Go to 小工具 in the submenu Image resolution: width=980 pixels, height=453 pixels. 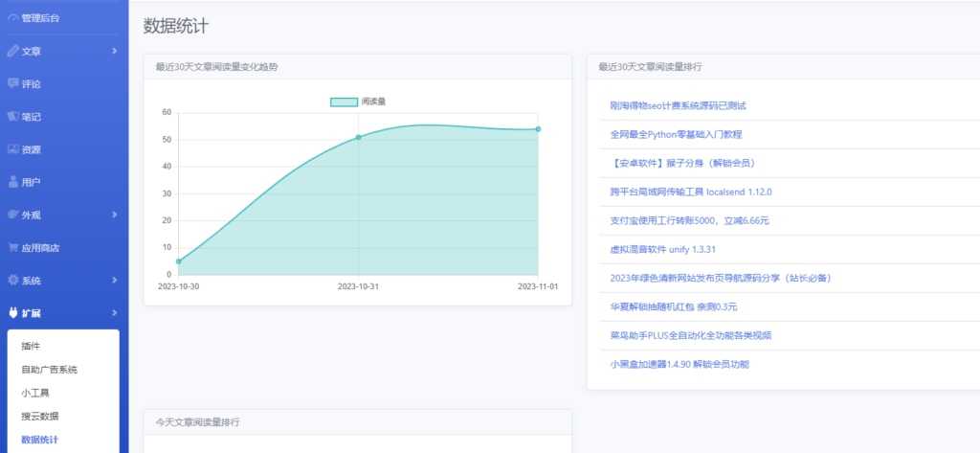point(35,393)
